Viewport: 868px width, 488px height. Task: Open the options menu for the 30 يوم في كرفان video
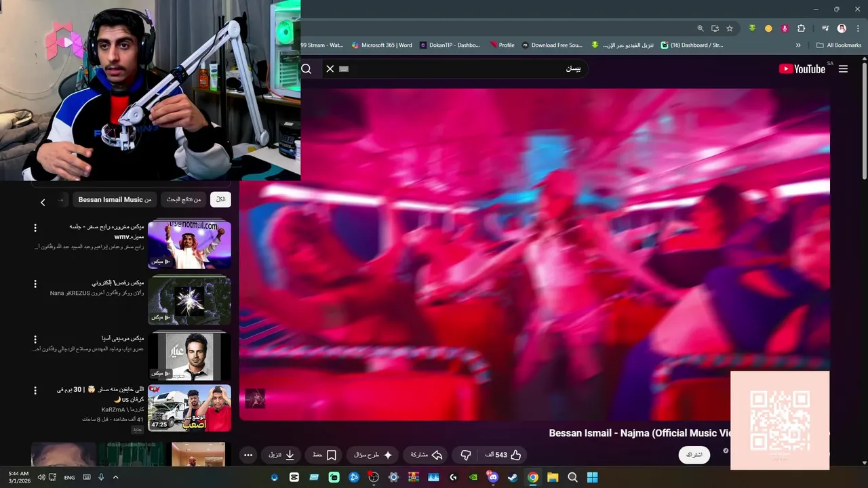point(35,391)
